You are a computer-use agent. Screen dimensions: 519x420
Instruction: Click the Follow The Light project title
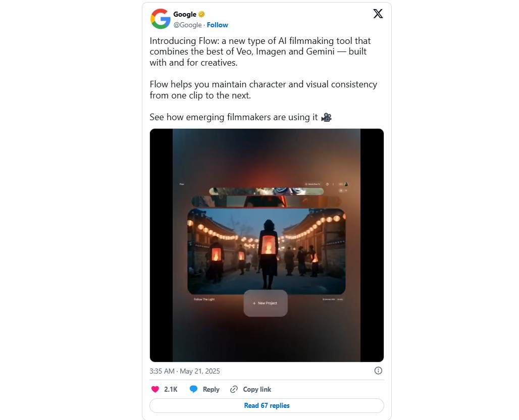click(x=204, y=299)
